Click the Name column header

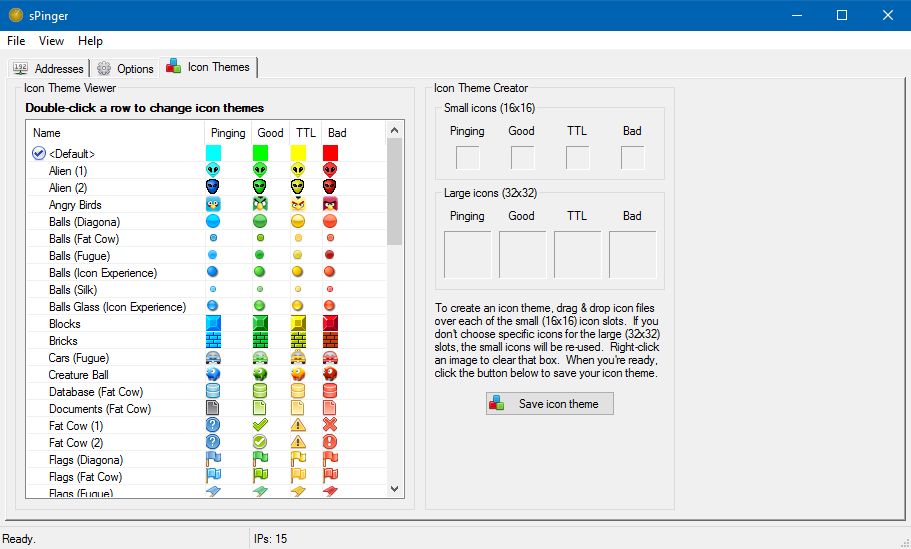click(x=116, y=132)
